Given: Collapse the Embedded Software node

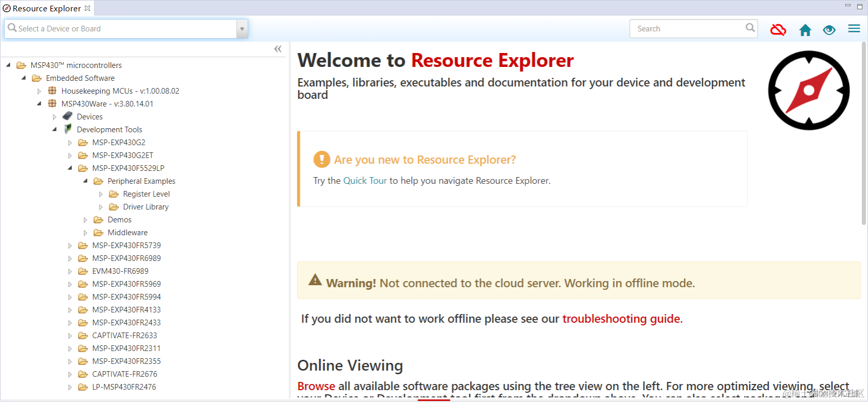Looking at the screenshot, I should click(x=24, y=78).
